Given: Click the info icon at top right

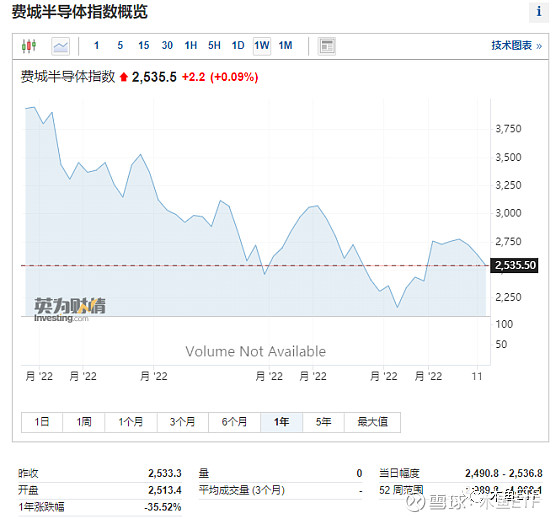Looking at the screenshot, I should tap(539, 12).
